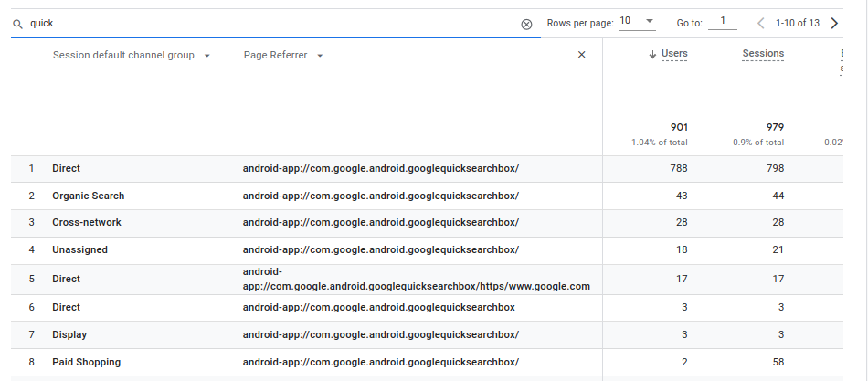This screenshot has width=868, height=381.
Task: Expand the Page Referrer dimension dropdown
Action: (x=320, y=56)
